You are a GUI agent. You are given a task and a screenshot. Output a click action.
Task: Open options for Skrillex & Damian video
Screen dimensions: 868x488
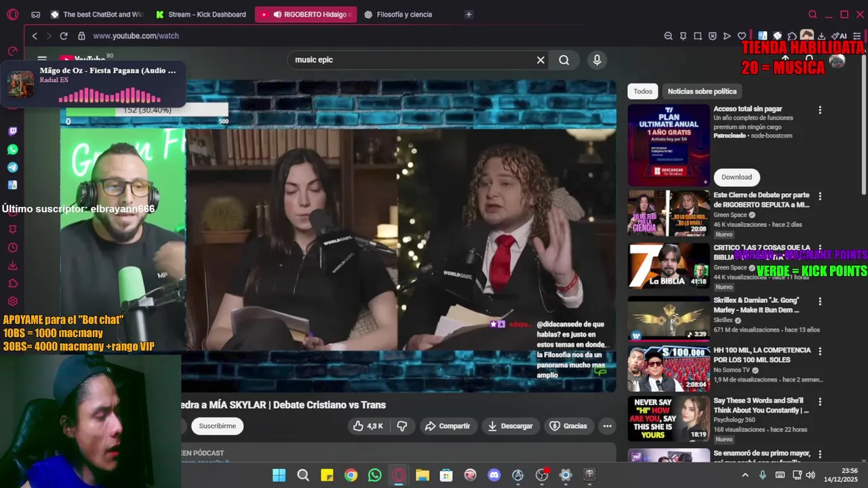point(820,301)
